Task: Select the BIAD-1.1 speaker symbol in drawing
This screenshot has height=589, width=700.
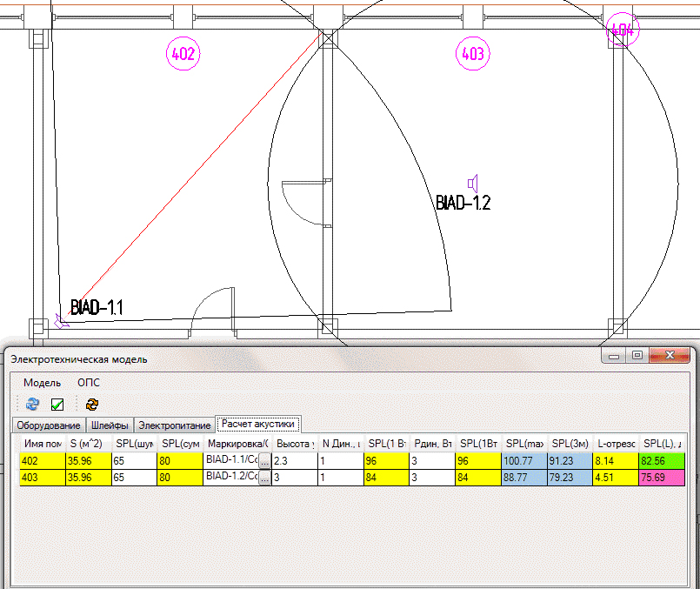Action: (61, 321)
